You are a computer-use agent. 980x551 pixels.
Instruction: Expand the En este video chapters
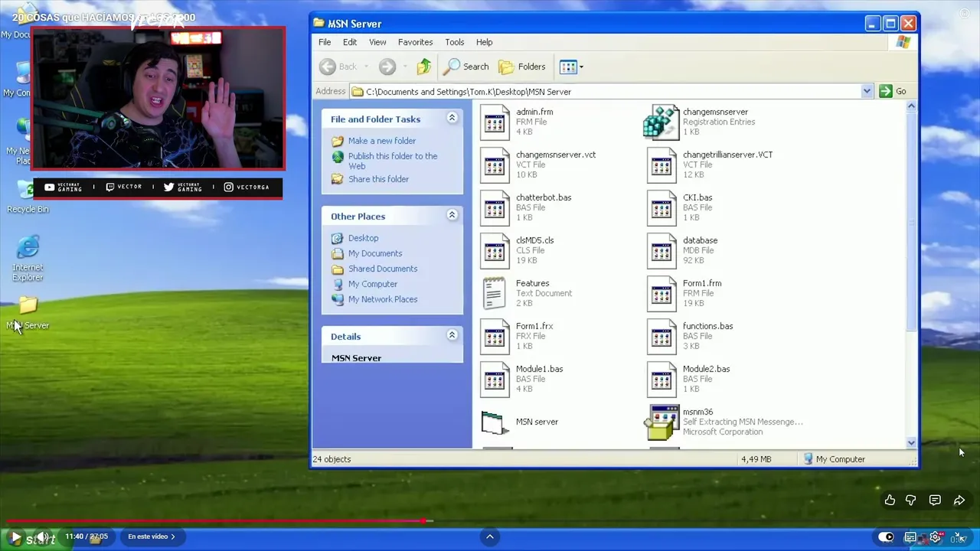pyautogui.click(x=152, y=536)
